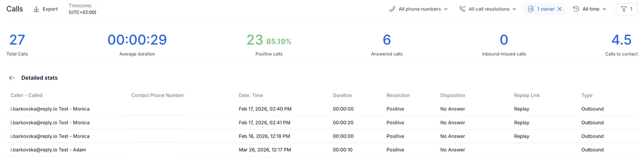
Task: Click the 85.19% positive percentage
Action: pyautogui.click(x=279, y=41)
